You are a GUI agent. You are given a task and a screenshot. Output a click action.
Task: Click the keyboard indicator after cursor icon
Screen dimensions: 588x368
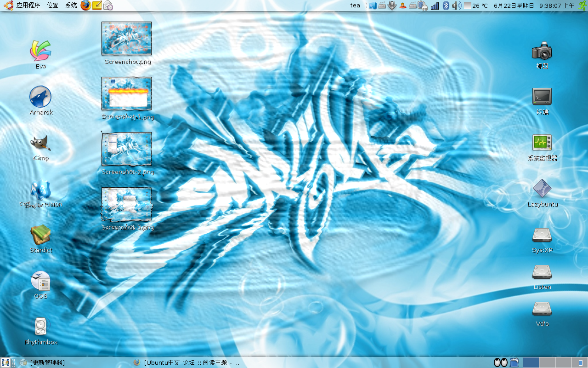382,6
